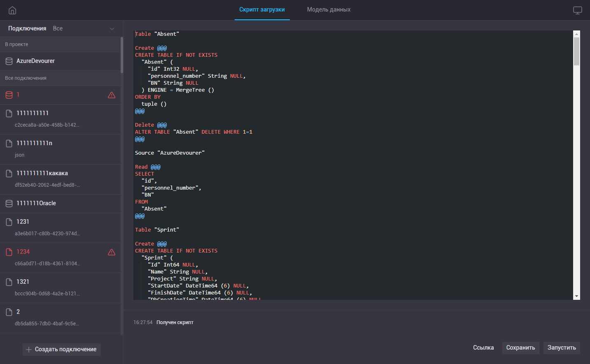Select the AzureDevourer connection
The height and width of the screenshot is (364, 590).
point(60,61)
